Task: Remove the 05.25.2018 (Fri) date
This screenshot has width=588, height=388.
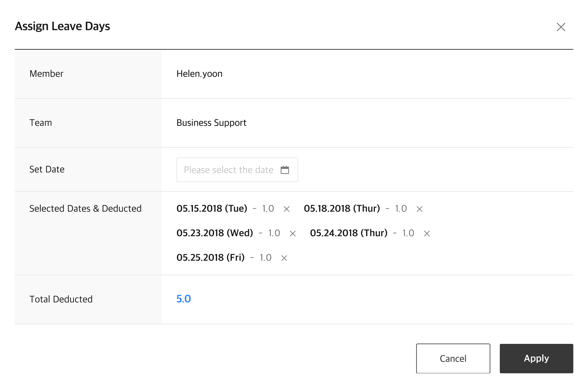Action: pyautogui.click(x=284, y=258)
